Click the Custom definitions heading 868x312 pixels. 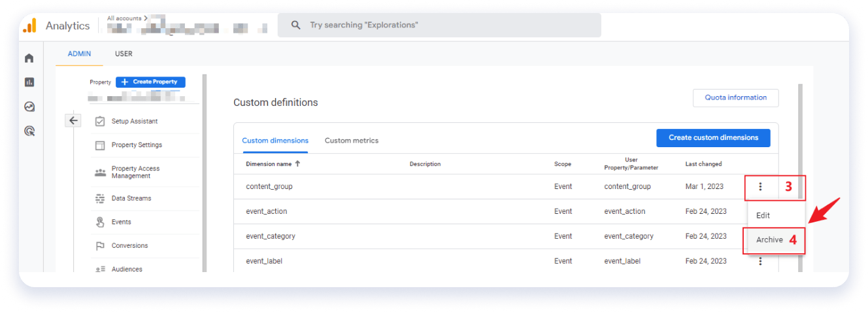[x=275, y=103]
